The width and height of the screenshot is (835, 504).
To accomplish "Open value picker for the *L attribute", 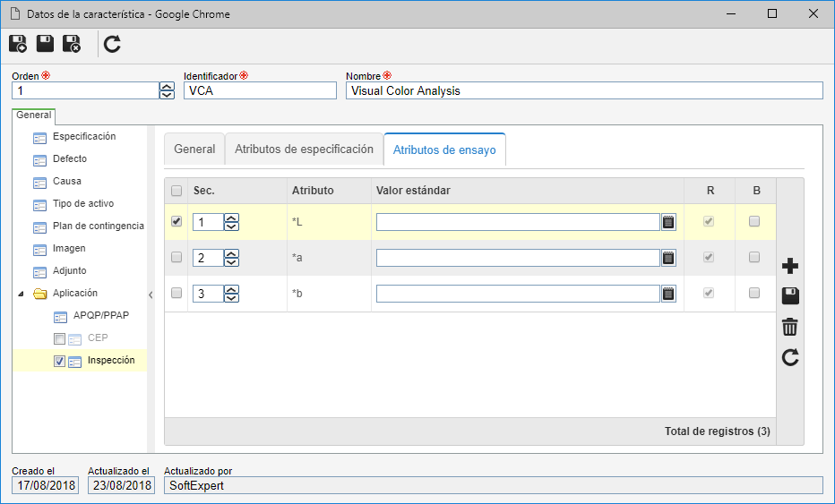I will 668,222.
